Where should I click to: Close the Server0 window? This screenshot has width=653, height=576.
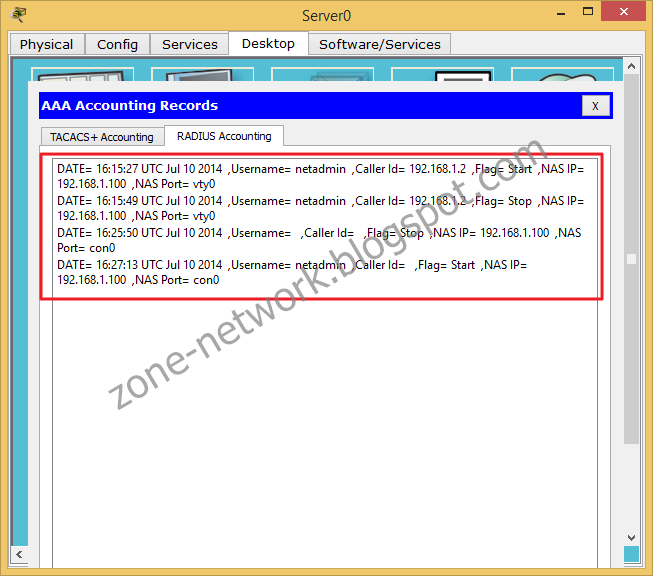point(623,12)
